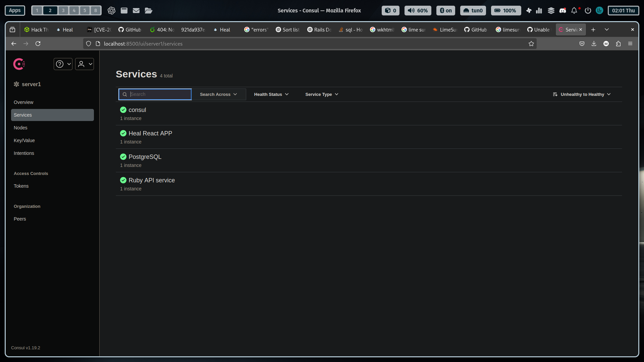Viewport: 644px width, 362px height.
Task: Click the Firefox reload page icon
Action: (38, 44)
